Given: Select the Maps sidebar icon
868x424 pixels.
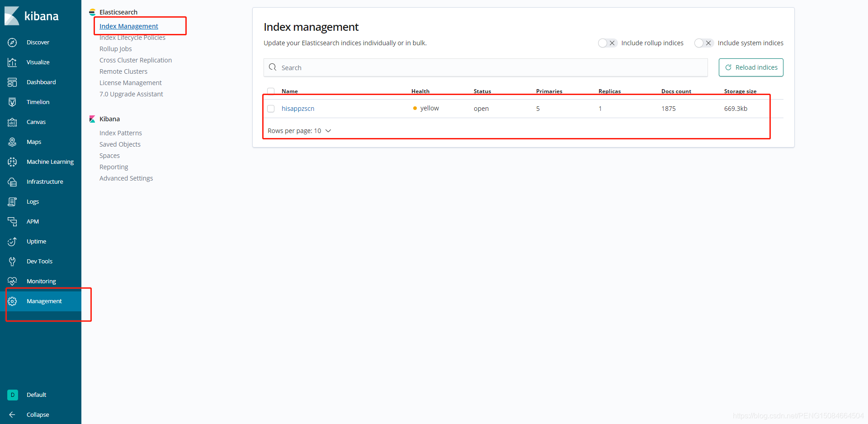Looking at the screenshot, I should click(12, 142).
